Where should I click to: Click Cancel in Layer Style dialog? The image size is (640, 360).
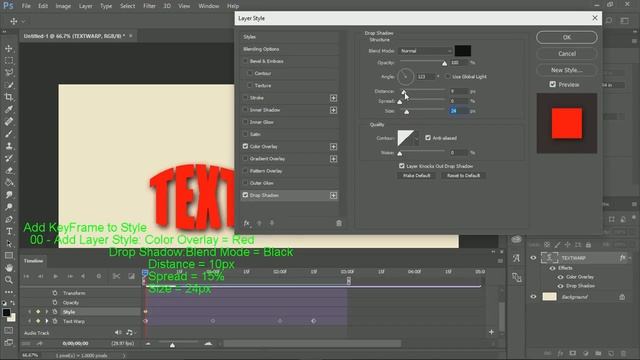pyautogui.click(x=567, y=53)
